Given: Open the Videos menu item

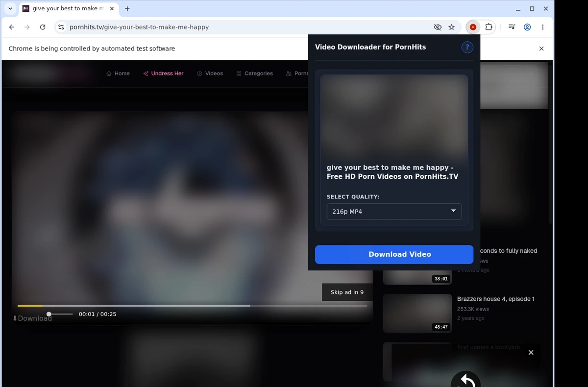Looking at the screenshot, I should click(210, 73).
